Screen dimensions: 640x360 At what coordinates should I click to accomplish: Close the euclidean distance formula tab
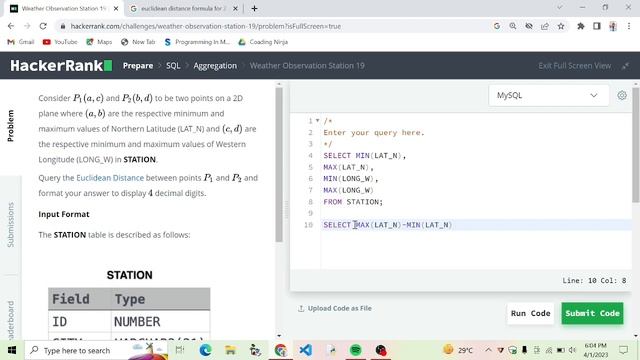click(x=235, y=8)
